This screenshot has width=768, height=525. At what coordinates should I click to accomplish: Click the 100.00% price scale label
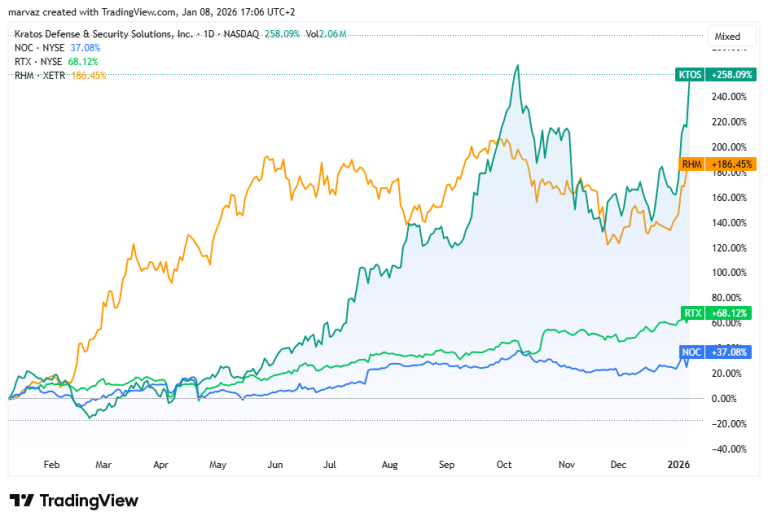click(729, 273)
